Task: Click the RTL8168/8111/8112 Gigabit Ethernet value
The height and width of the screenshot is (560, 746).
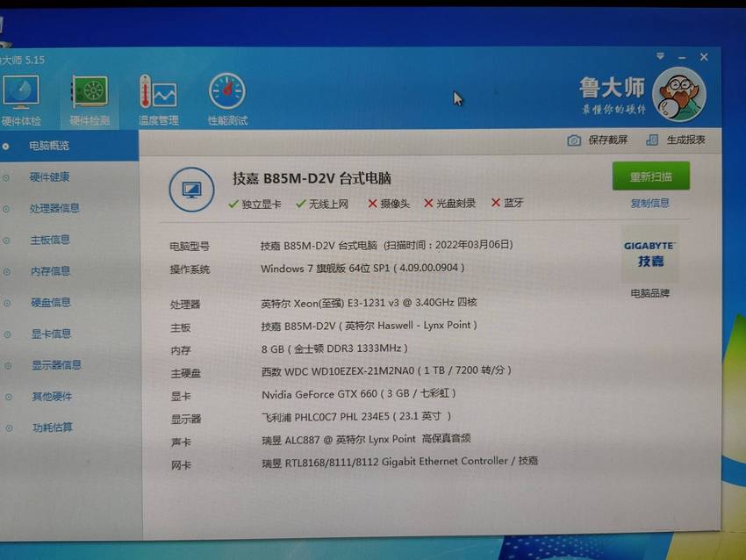Action: click(399, 462)
